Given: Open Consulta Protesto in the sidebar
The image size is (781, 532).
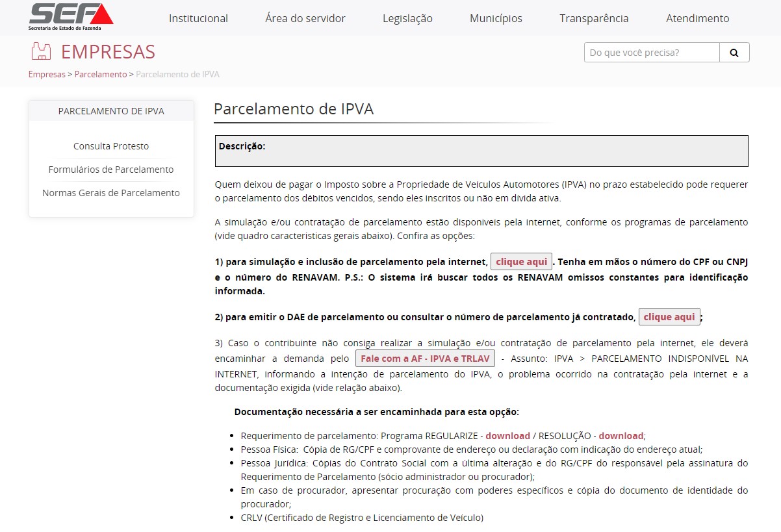Looking at the screenshot, I should (111, 146).
